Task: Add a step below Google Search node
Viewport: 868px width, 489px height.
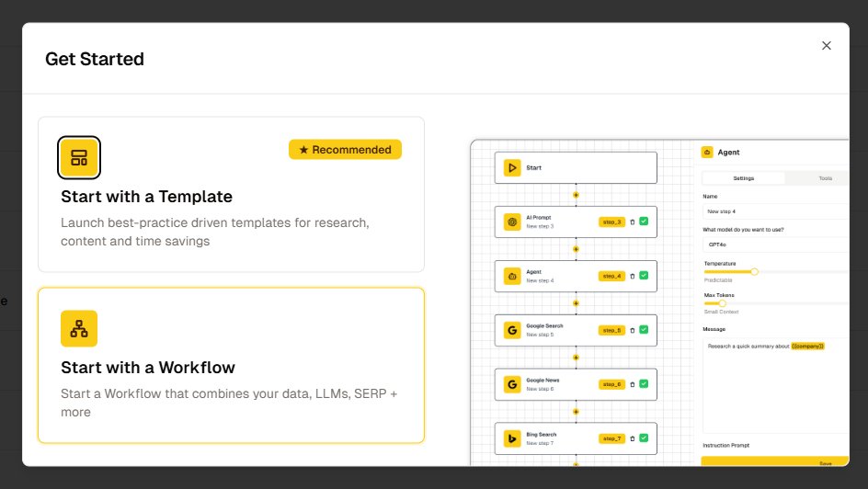Action: [576, 358]
